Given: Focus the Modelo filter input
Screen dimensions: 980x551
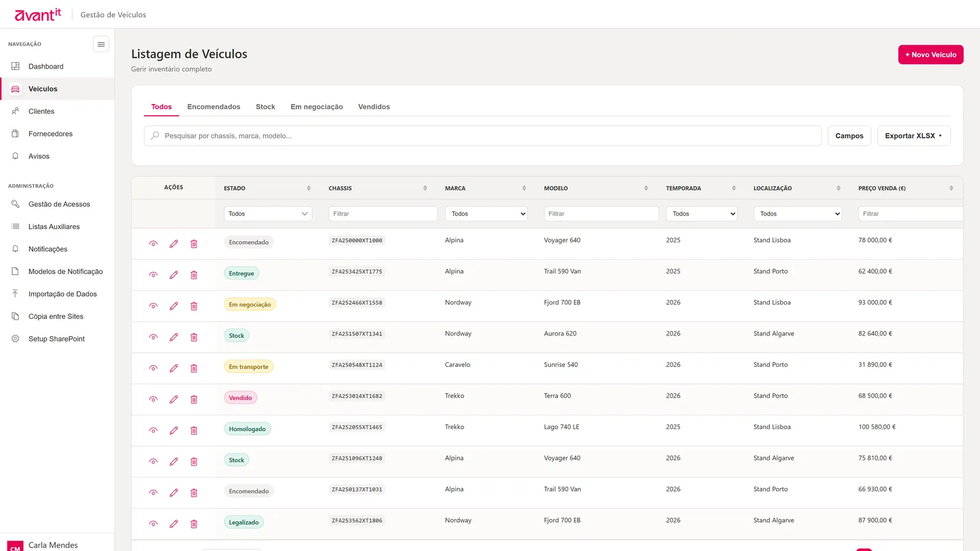Looking at the screenshot, I should tap(601, 214).
